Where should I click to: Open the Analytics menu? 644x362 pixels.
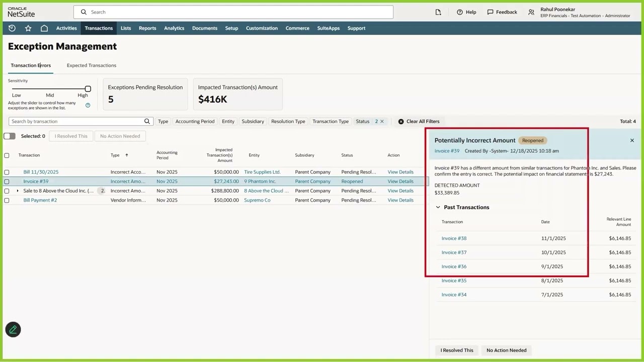[174, 28]
